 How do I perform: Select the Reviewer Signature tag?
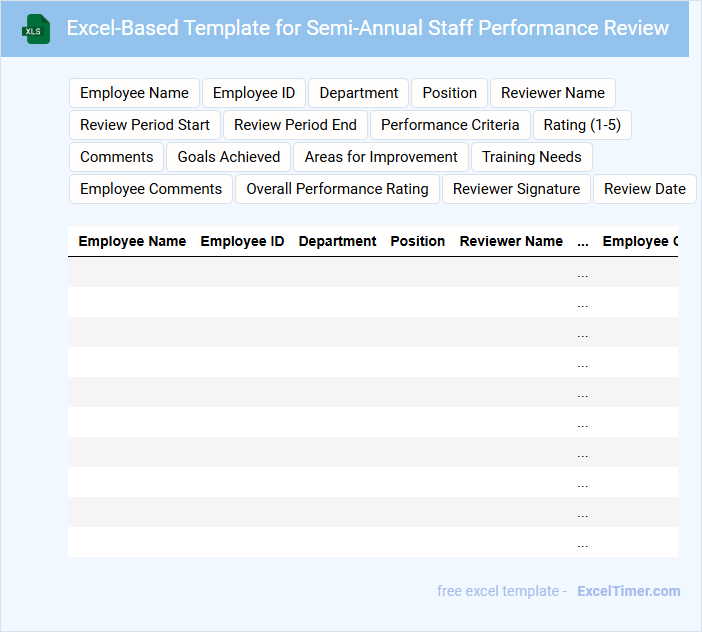click(x=516, y=189)
